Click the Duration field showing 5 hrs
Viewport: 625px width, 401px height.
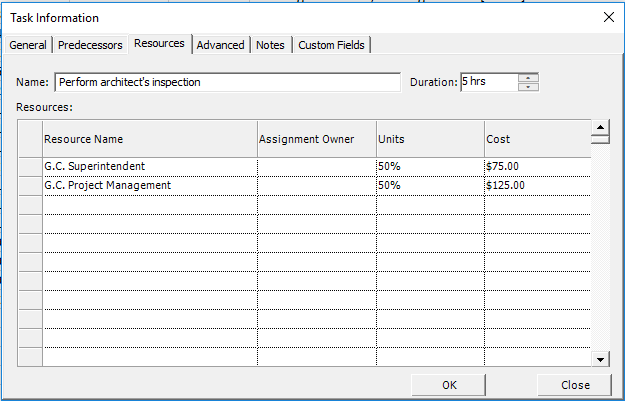[489, 82]
